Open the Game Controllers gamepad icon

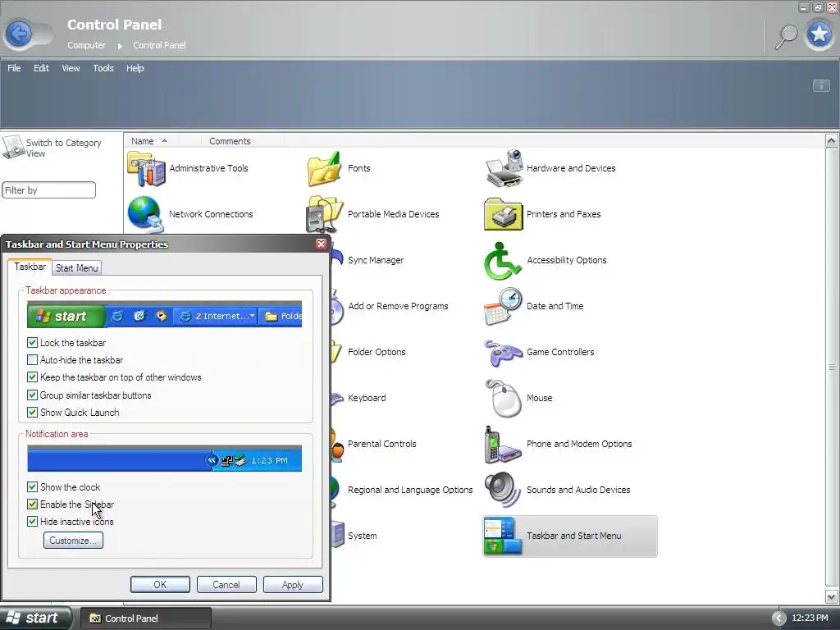coord(503,353)
